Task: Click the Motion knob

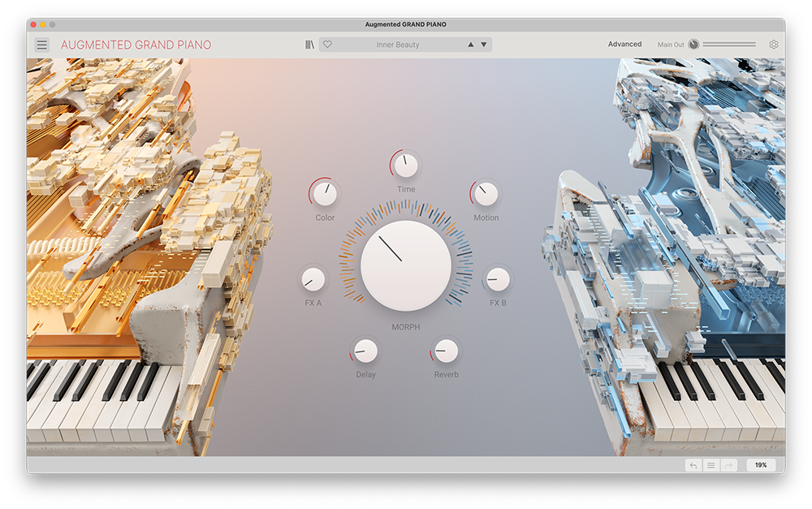Action: (486, 194)
